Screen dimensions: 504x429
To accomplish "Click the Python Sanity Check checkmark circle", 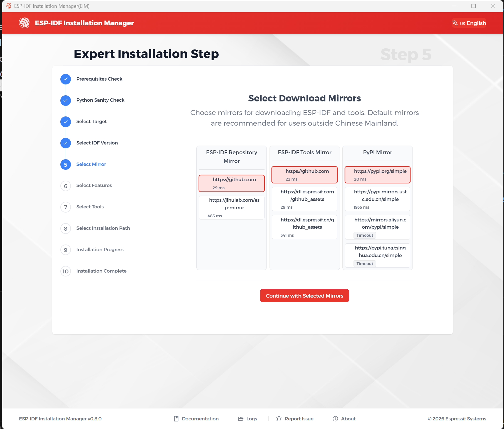I will click(66, 100).
